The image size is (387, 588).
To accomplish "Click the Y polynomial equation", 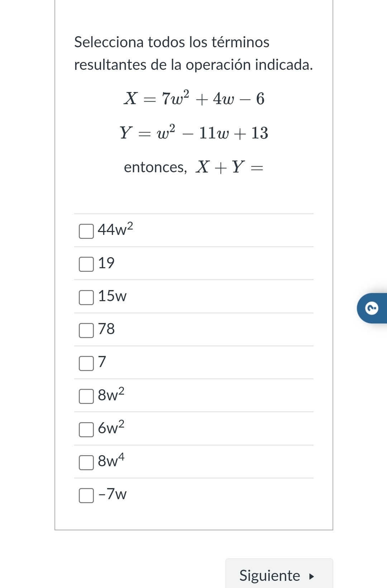I will (194, 133).
